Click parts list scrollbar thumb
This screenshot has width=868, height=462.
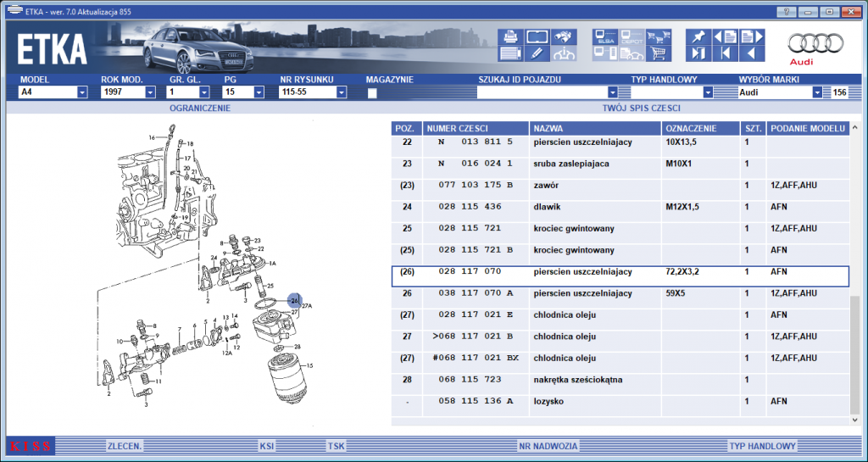pos(855,354)
